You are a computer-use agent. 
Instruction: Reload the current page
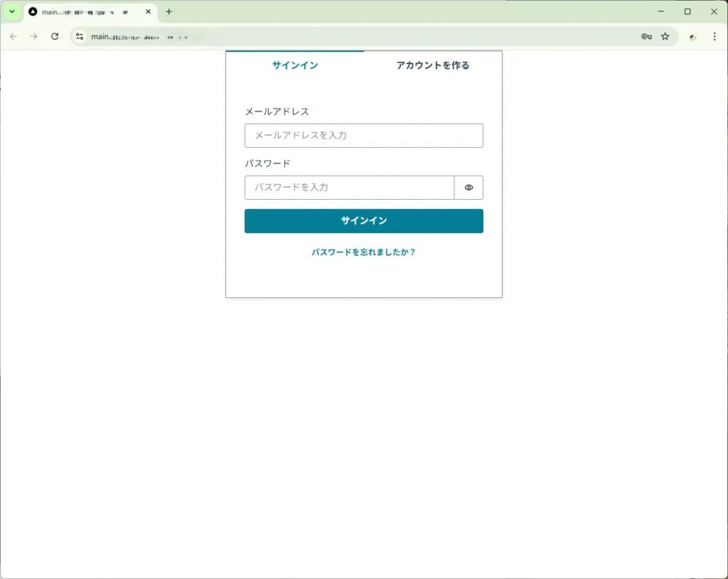(x=55, y=36)
